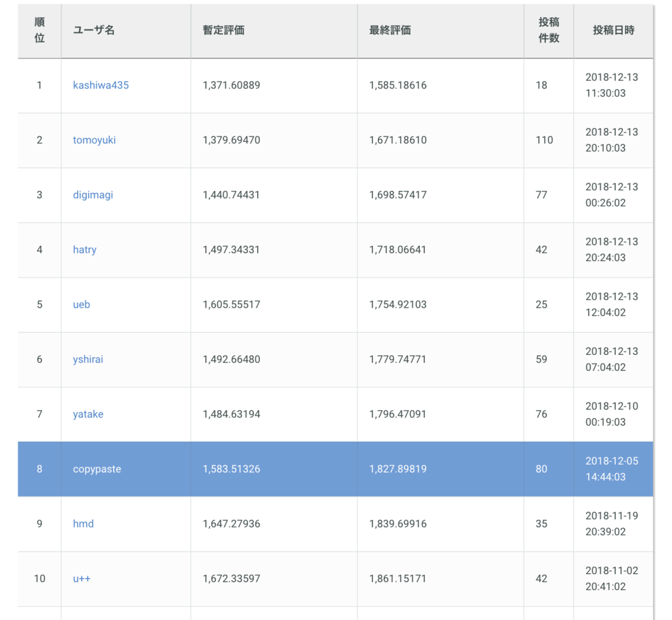The image size is (672, 620).
Task: Open hmd user profile link
Action: [83, 524]
